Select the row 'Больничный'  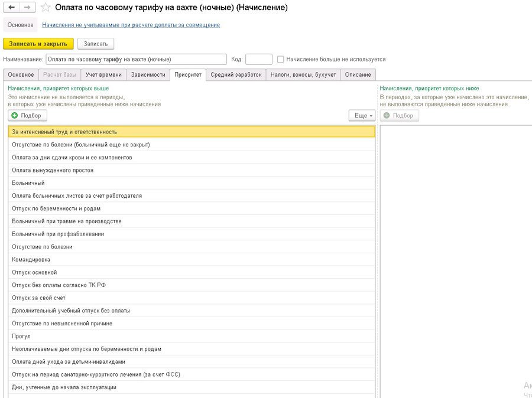point(192,183)
